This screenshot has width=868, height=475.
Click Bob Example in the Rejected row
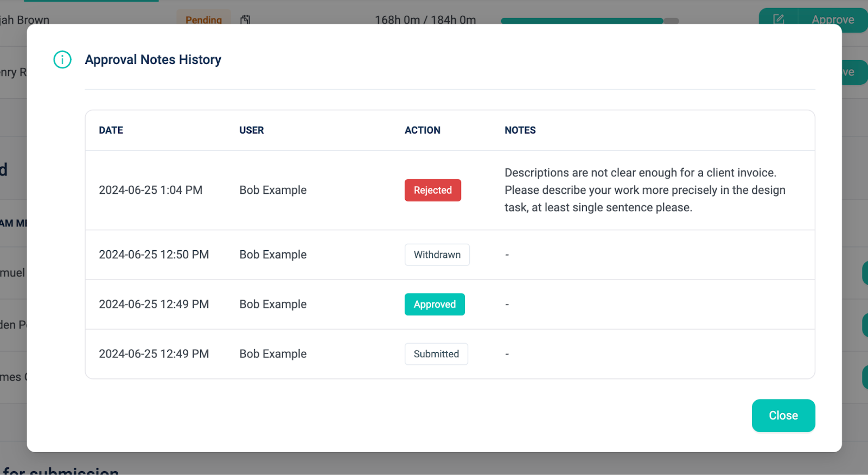273,190
